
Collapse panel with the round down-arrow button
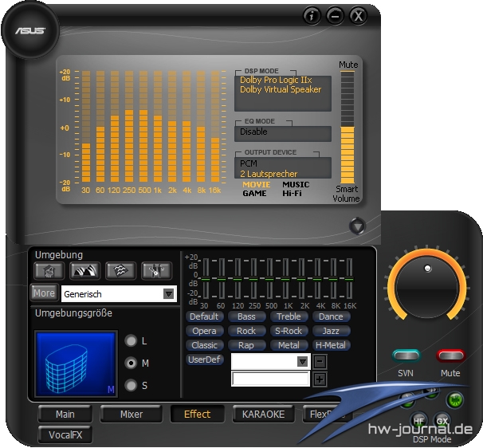357,226
